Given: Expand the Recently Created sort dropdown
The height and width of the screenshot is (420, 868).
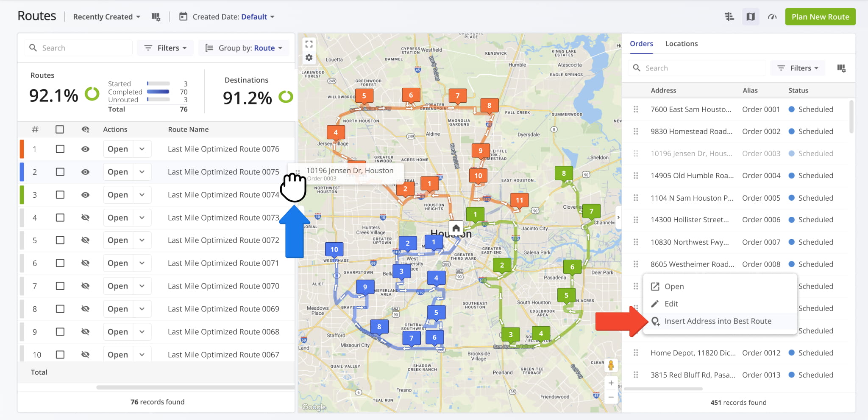Looking at the screenshot, I should (106, 17).
